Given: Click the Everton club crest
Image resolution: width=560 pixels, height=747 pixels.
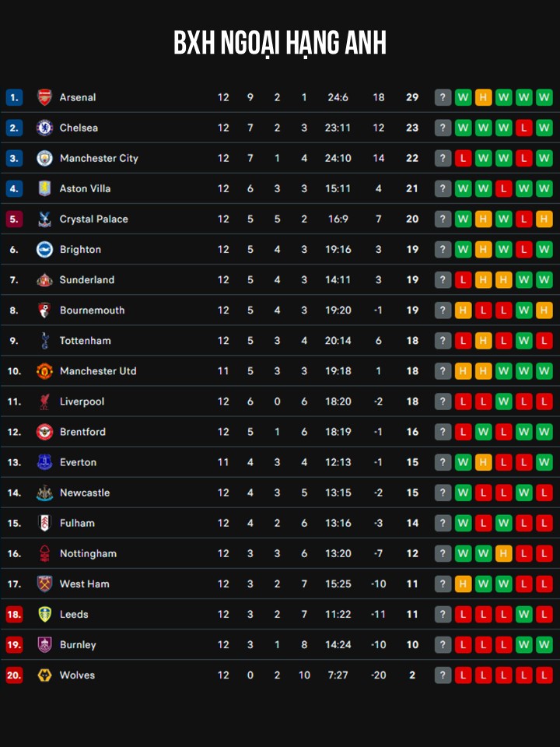Looking at the screenshot, I should (x=44, y=462).
